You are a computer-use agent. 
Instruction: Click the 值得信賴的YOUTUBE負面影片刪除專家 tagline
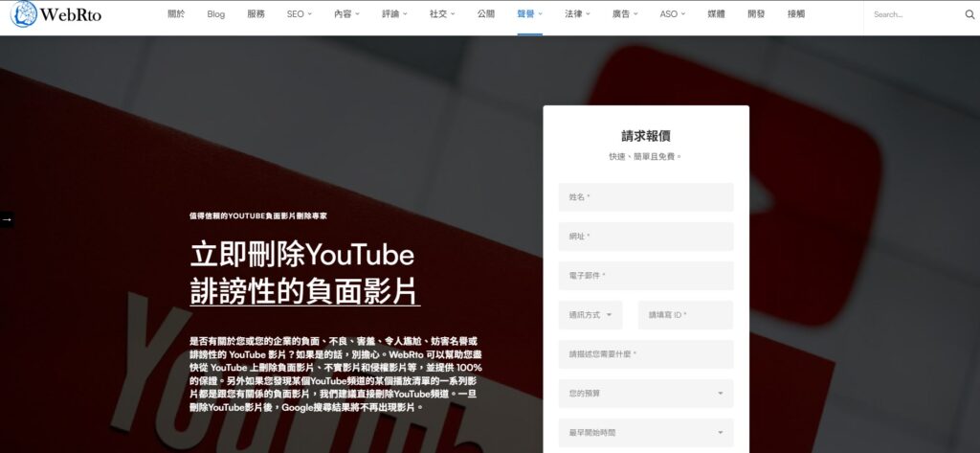[258, 215]
